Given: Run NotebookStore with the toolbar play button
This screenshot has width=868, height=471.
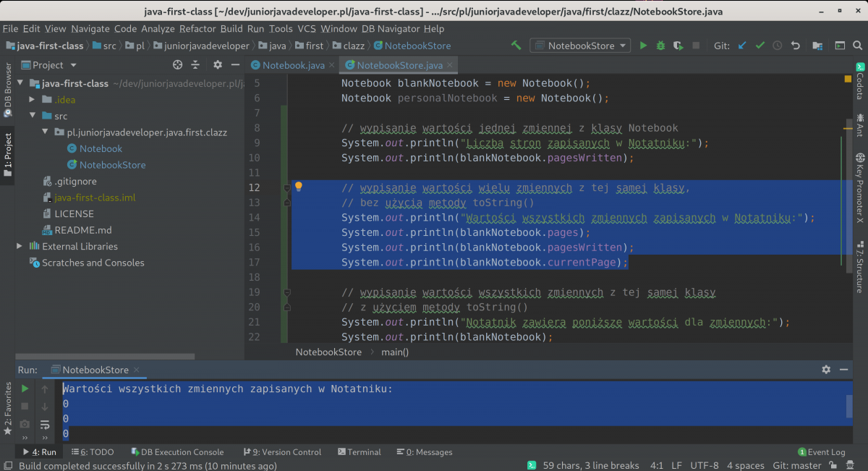Looking at the screenshot, I should tap(643, 46).
